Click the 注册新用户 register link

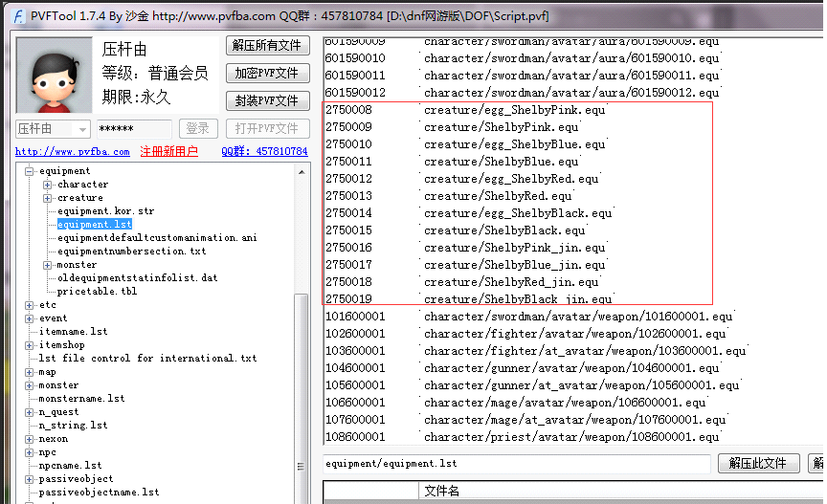[x=169, y=152]
